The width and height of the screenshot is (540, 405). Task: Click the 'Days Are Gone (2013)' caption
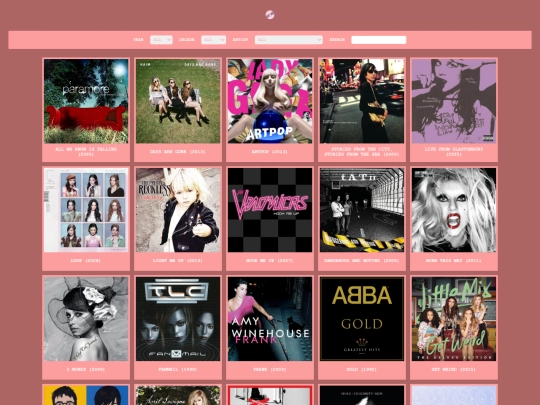point(178,152)
